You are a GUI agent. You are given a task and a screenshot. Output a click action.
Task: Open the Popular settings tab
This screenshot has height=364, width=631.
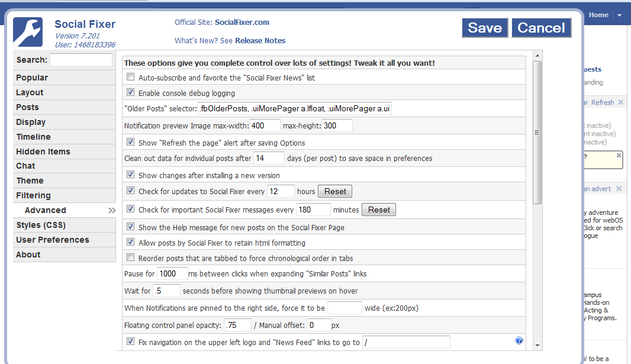(65, 78)
